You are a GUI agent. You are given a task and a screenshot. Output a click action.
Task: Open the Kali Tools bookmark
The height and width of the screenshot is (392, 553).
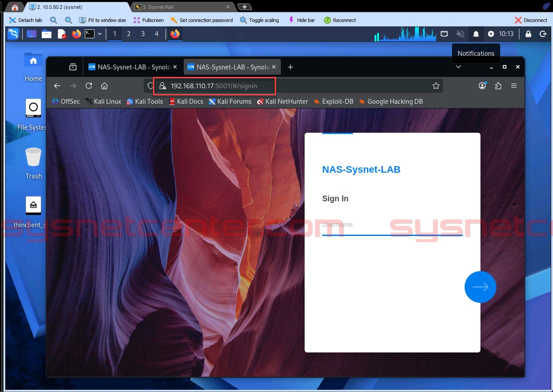point(145,102)
